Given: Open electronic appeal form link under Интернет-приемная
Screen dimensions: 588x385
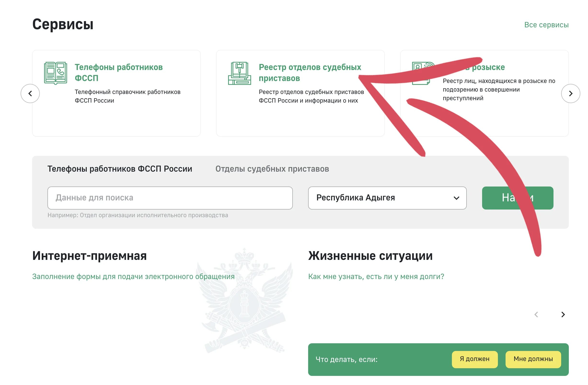Looking at the screenshot, I should pos(133,276).
